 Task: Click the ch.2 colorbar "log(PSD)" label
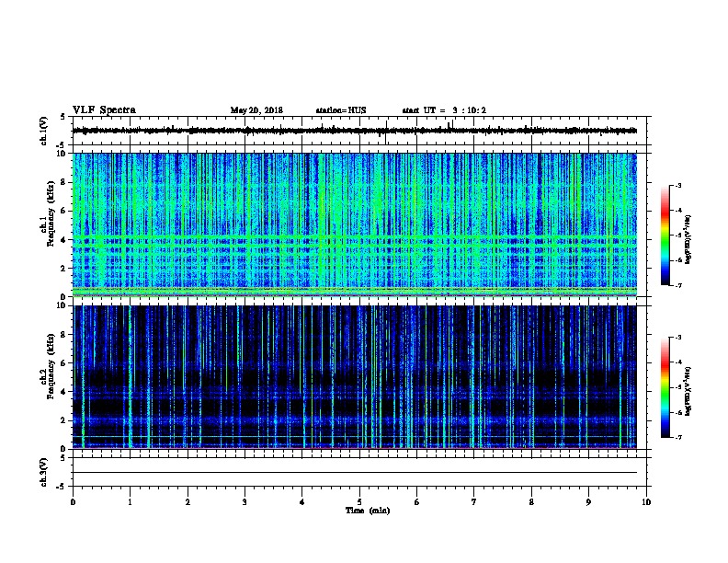pos(688,391)
